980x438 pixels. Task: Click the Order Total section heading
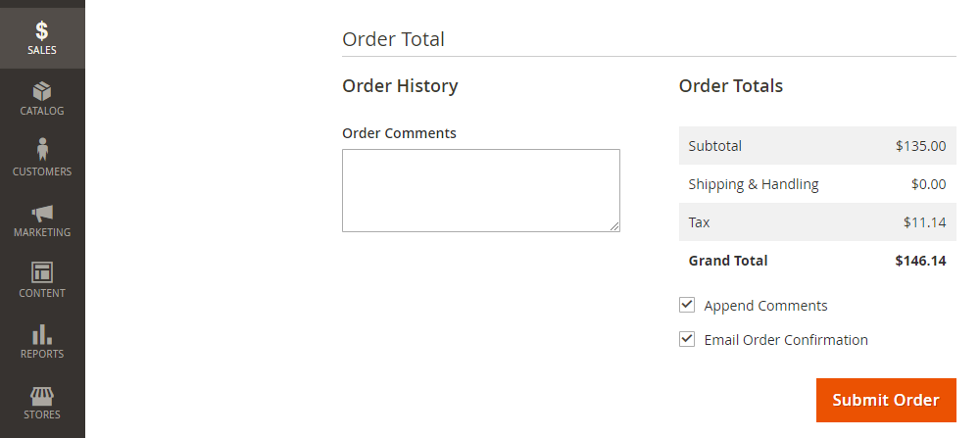(x=393, y=39)
